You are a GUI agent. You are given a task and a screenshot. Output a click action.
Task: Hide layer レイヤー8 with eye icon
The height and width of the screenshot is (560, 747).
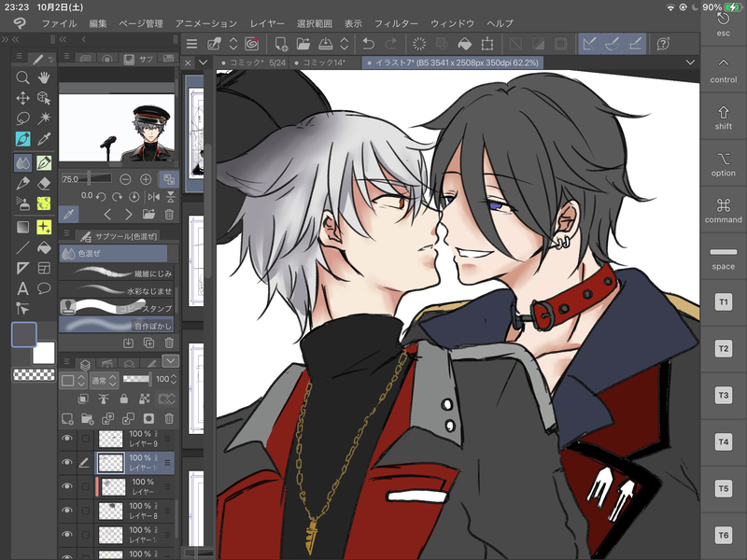[x=67, y=510]
